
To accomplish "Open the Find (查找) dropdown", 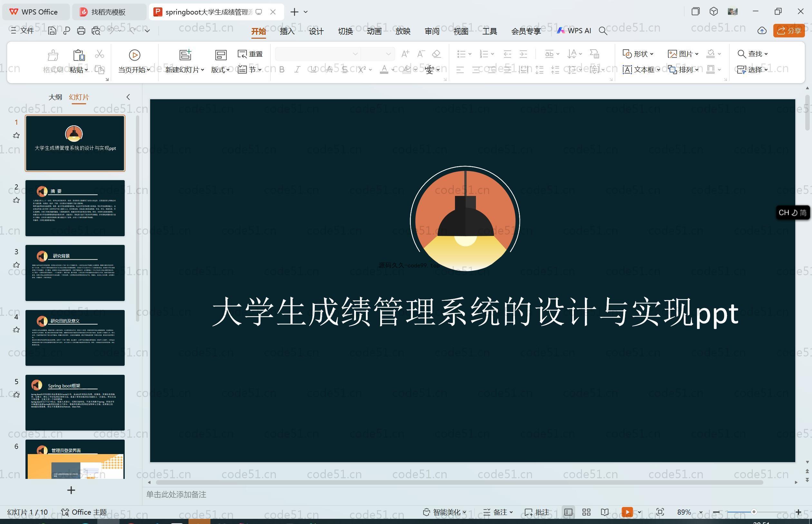I will click(x=752, y=54).
